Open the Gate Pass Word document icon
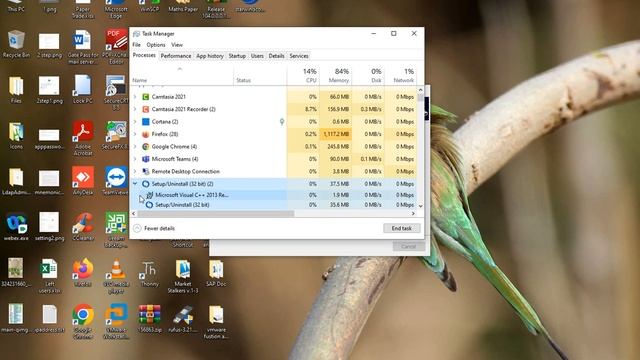Viewport: 640px width, 360px height. point(83,40)
